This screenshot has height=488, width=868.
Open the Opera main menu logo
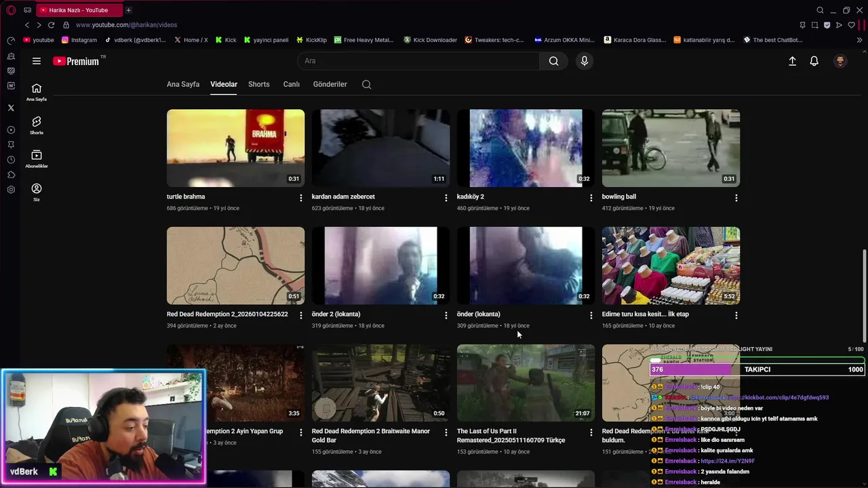(11, 10)
